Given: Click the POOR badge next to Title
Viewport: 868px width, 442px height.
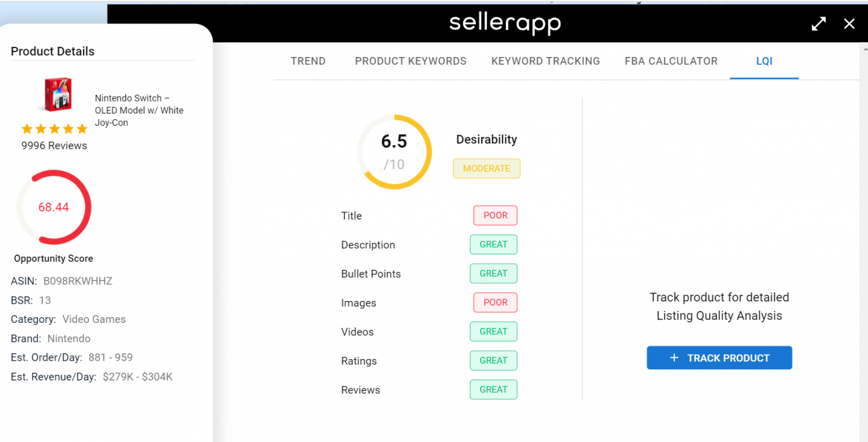Looking at the screenshot, I should click(495, 215).
